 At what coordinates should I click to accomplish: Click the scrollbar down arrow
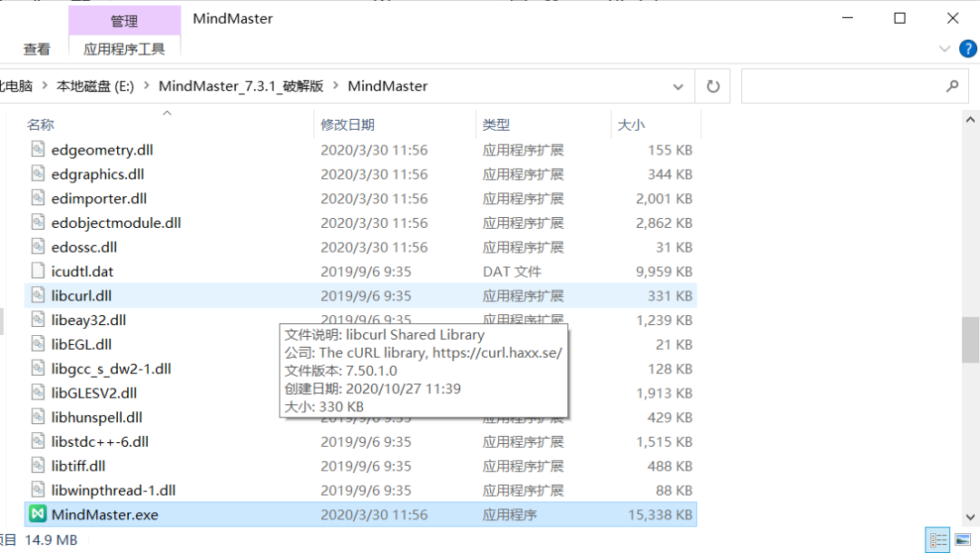[x=970, y=518]
